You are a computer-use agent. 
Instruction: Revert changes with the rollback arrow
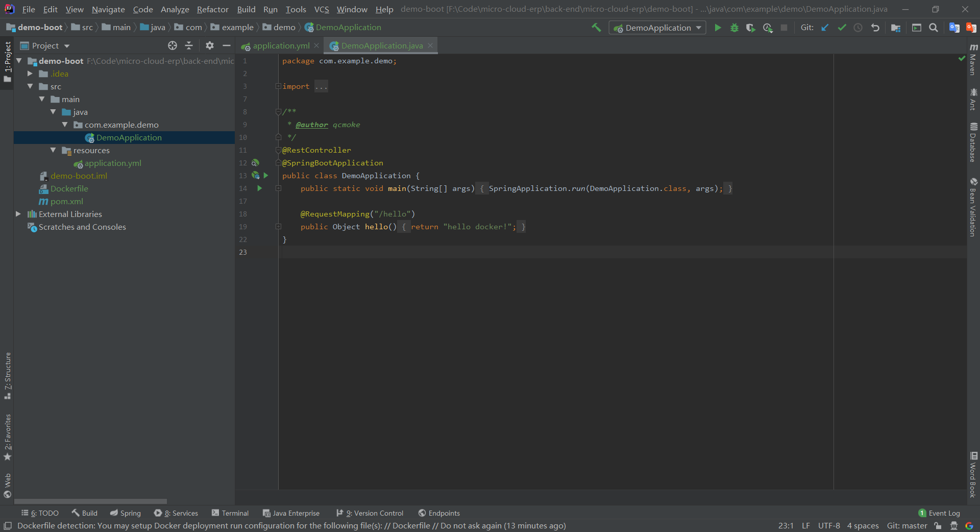(875, 28)
